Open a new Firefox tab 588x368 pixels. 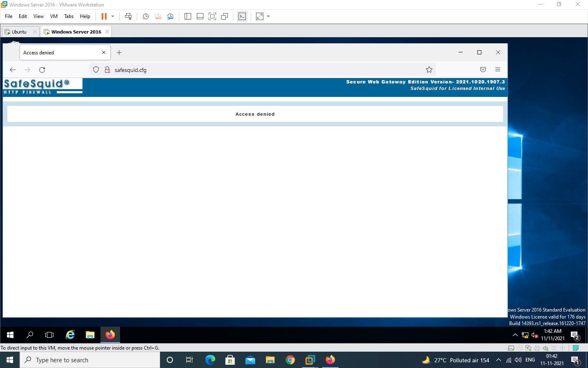click(119, 52)
